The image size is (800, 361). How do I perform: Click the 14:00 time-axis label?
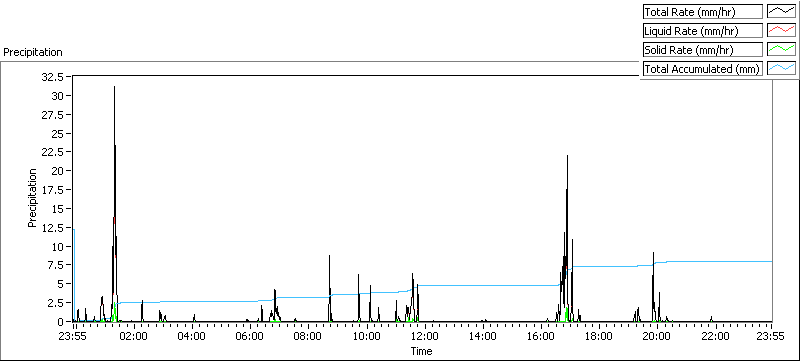[x=483, y=336]
